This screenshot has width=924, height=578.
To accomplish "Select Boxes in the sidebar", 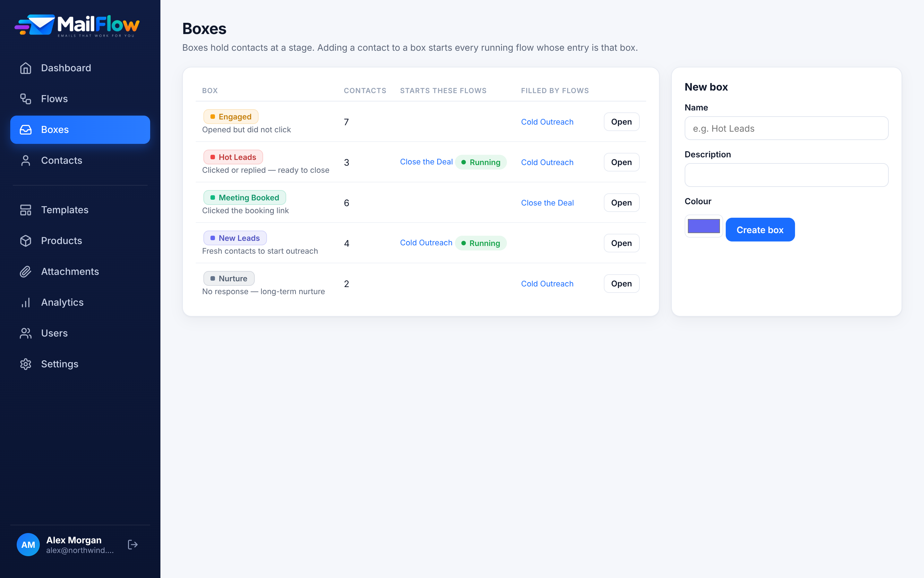I will [x=80, y=130].
